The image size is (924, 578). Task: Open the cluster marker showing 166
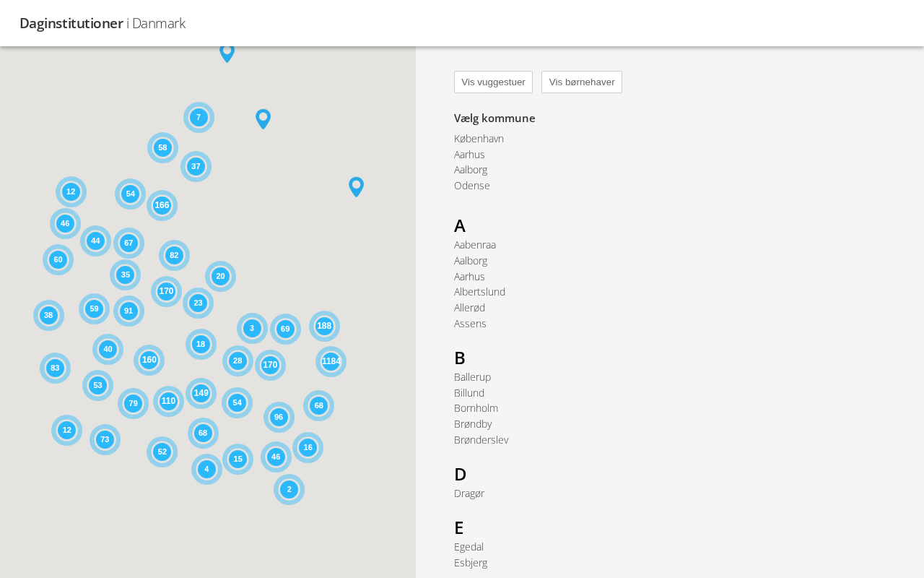[162, 205]
